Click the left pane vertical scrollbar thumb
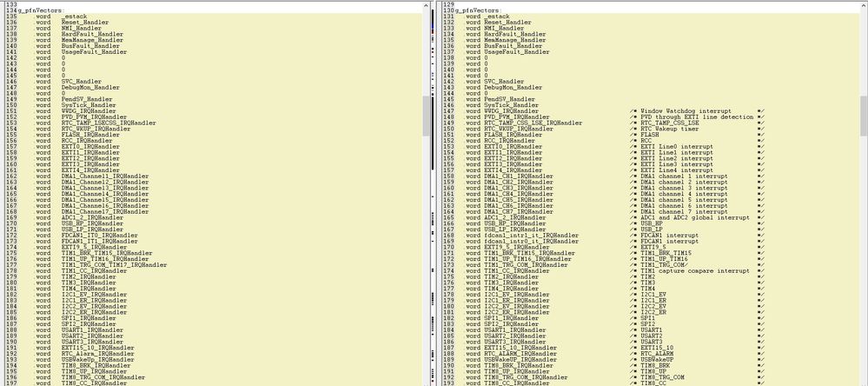 pyautogui.click(x=427, y=116)
